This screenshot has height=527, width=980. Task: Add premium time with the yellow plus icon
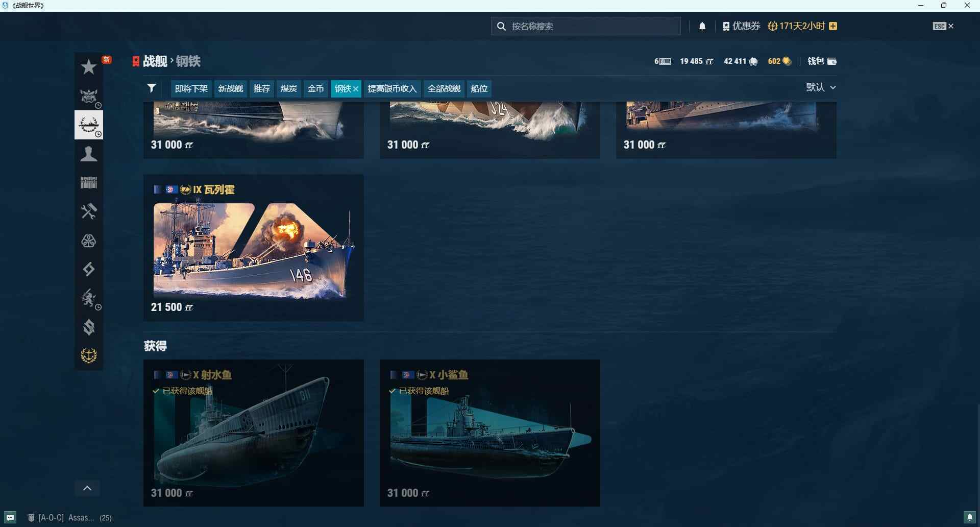(833, 26)
